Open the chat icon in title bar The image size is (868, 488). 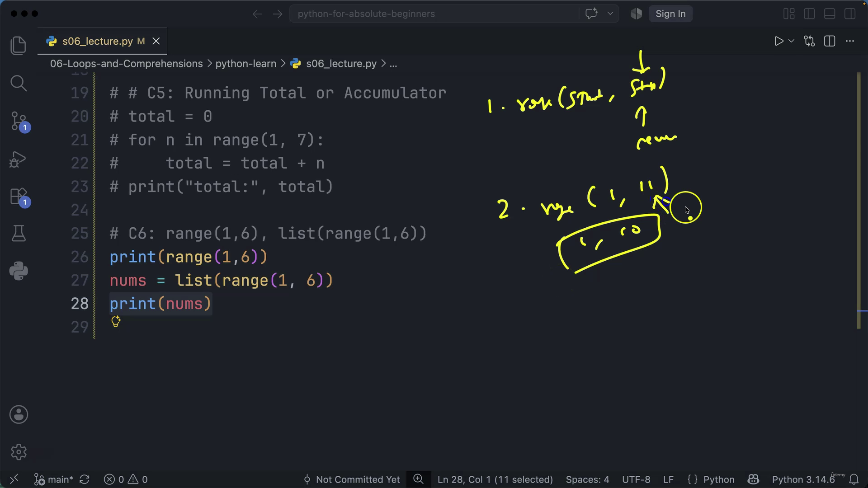point(591,14)
